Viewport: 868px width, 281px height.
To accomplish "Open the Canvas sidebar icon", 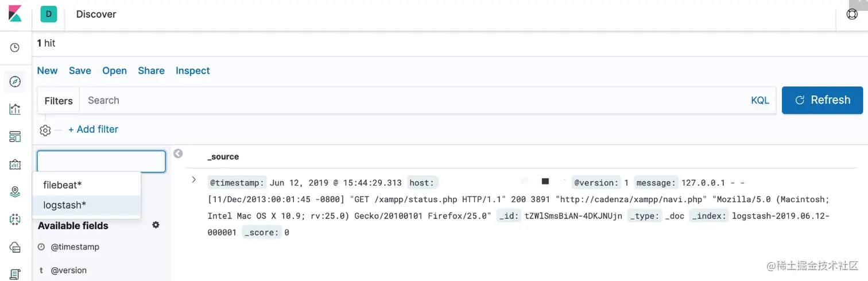I will coord(15,165).
